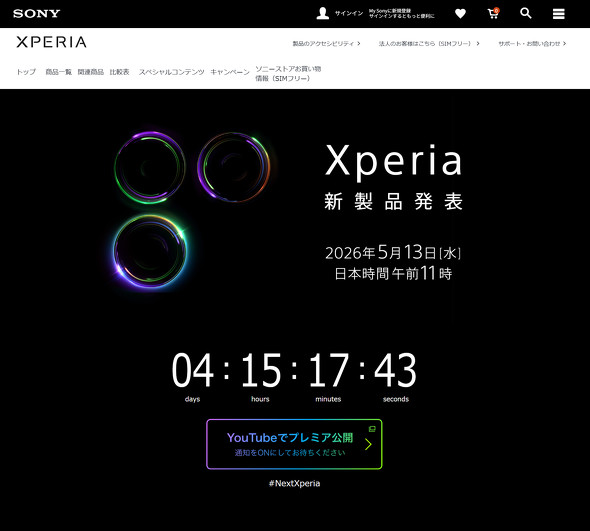This screenshot has width=590, height=531.
Task: Select the 関連商品 navigation item
Action: coord(91,72)
